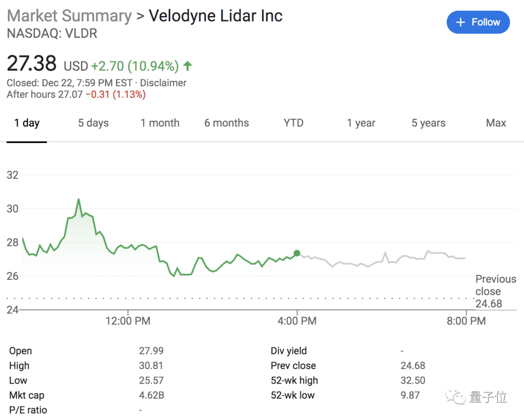Select the YTD range tab
Viewport: 524px width, 420px height.
click(x=294, y=123)
